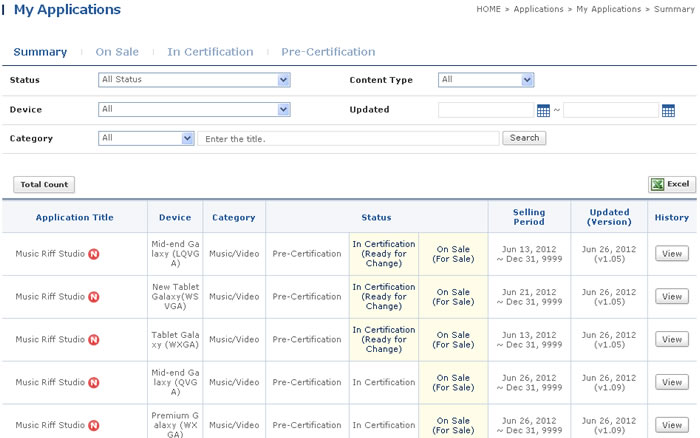The width and height of the screenshot is (700, 438).
Task: Click the Updated start date input field
Action: [486, 110]
